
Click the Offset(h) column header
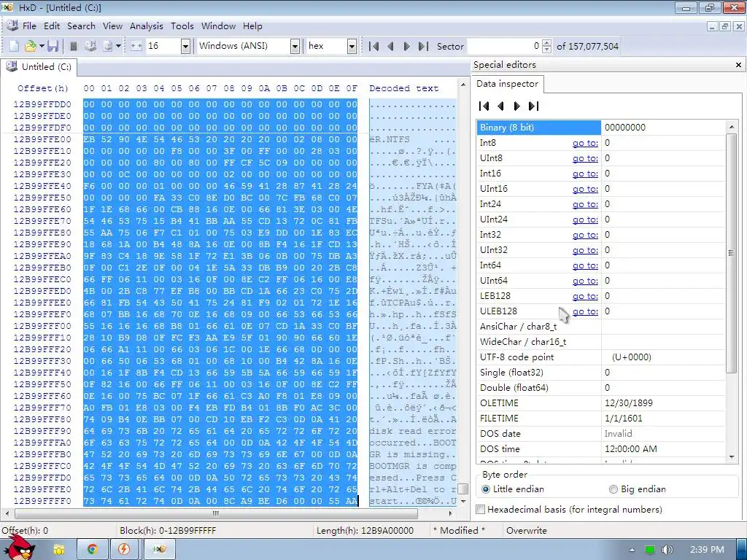(x=43, y=88)
